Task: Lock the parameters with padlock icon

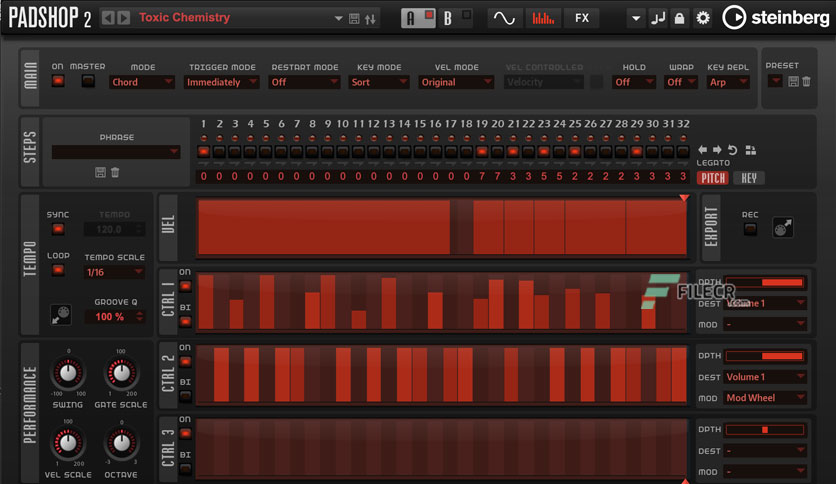Action: [679, 19]
